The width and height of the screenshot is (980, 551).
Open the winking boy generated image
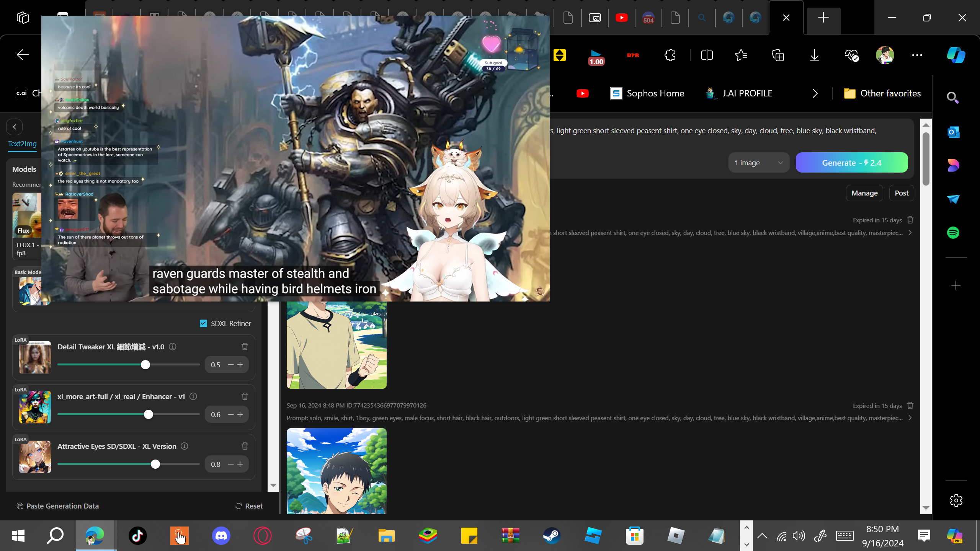coord(336,471)
